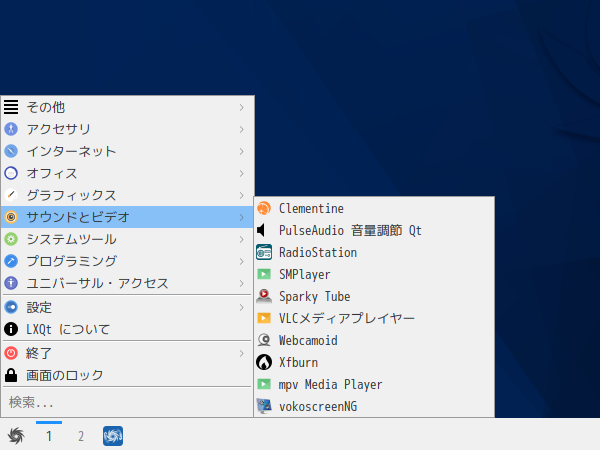Screen dimensions: 600x450
Task: Open the グラフィックス menu entry
Action: coord(127,195)
